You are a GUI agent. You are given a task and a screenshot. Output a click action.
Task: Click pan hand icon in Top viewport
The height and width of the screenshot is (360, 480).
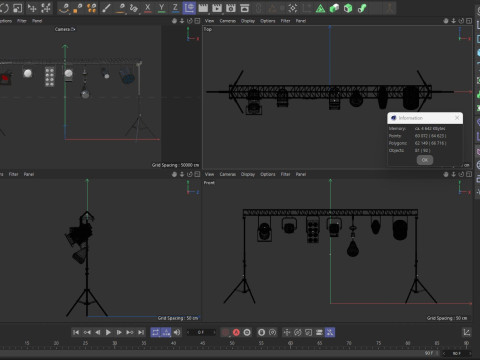click(446, 21)
